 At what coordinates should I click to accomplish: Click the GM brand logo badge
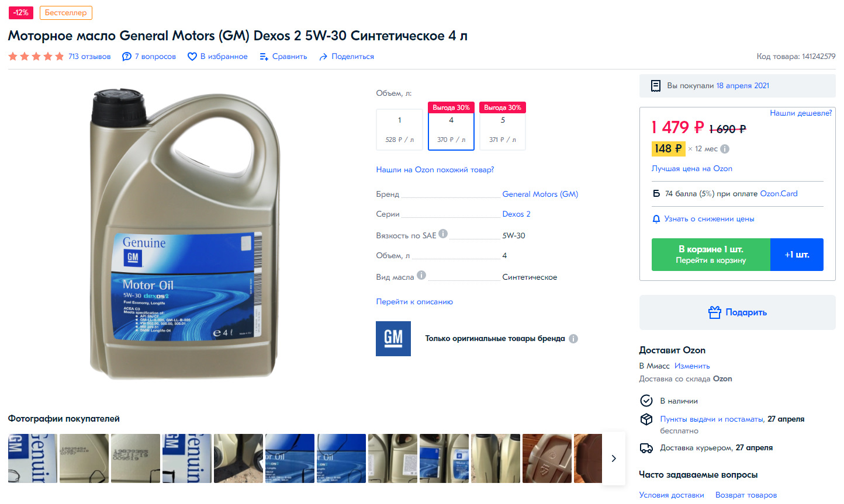393,338
